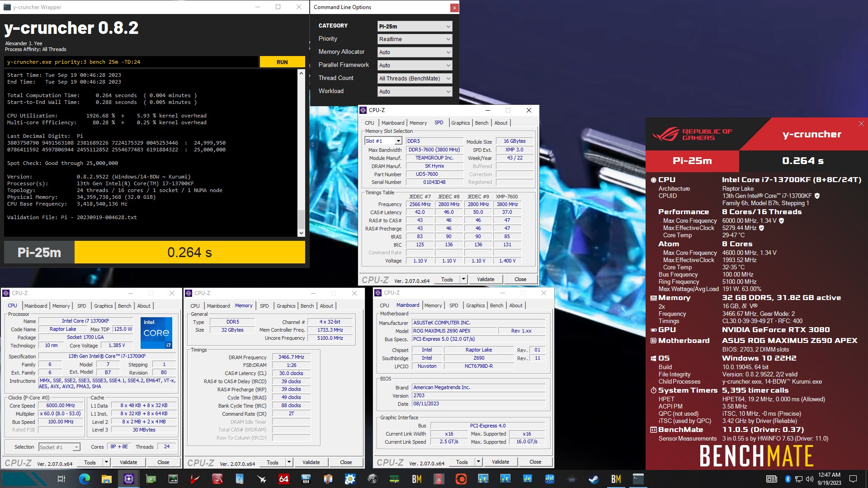Click Validate in the CPU-Z Memory window
This screenshot has width=868, height=488.
[x=311, y=462]
